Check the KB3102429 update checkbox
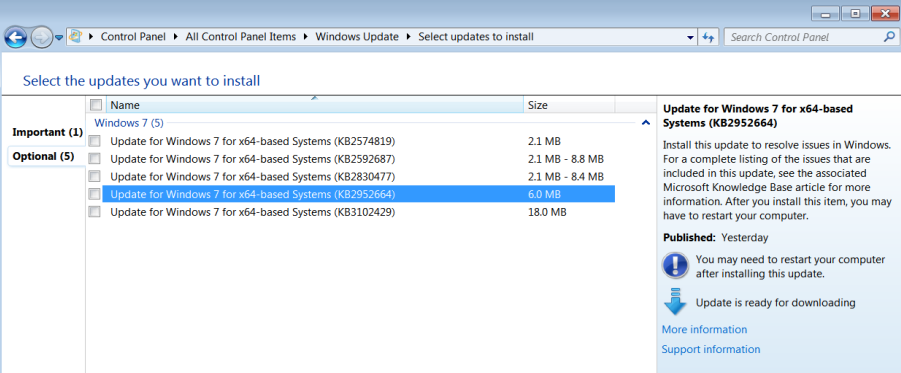This screenshot has width=901, height=373. point(95,212)
